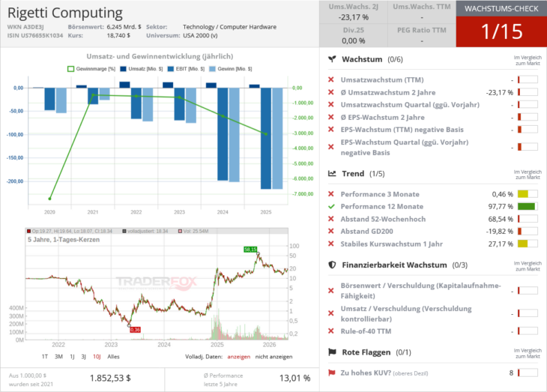Click the Ums.Wachs. 2J metric cell
The image size is (547, 392).
point(354,12)
